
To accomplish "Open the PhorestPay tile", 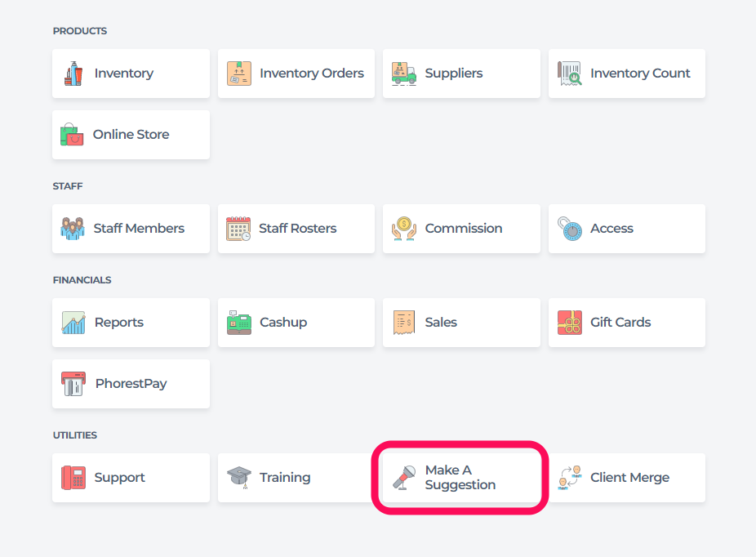I will click(131, 384).
